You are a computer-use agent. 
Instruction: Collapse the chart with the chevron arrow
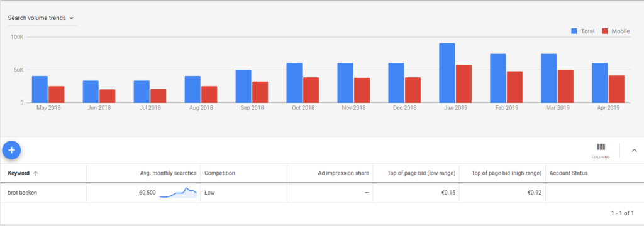click(x=634, y=151)
